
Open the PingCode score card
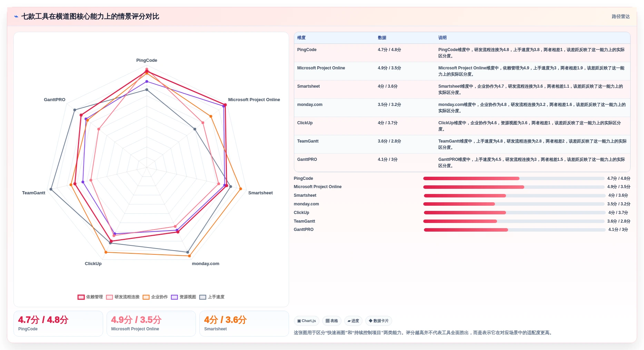tap(58, 323)
